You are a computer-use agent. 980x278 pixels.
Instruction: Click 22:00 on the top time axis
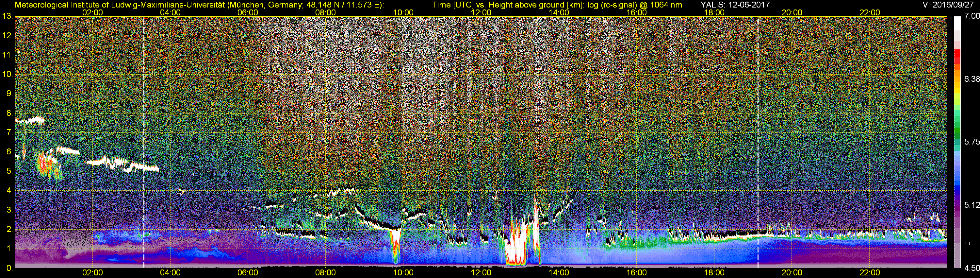click(870, 12)
